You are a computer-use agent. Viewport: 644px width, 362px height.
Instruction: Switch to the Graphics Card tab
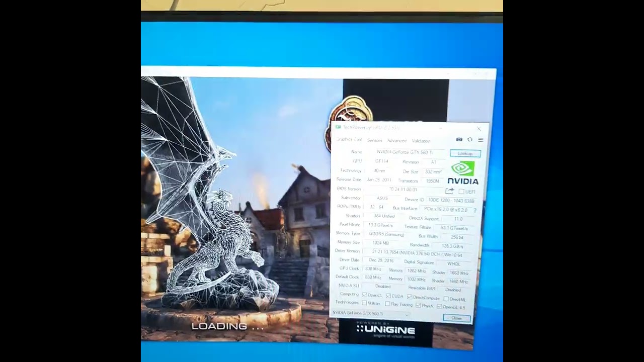pos(349,139)
